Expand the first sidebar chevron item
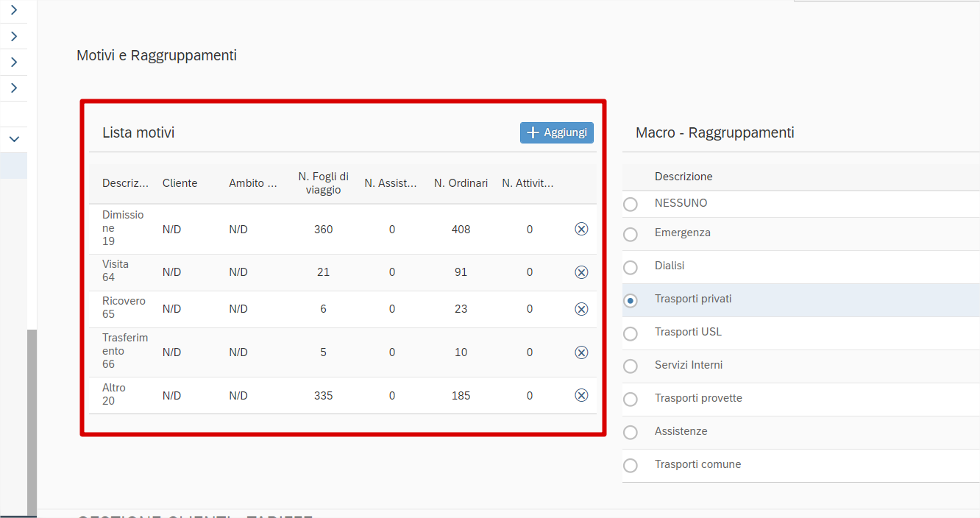The image size is (980, 518). click(13, 10)
